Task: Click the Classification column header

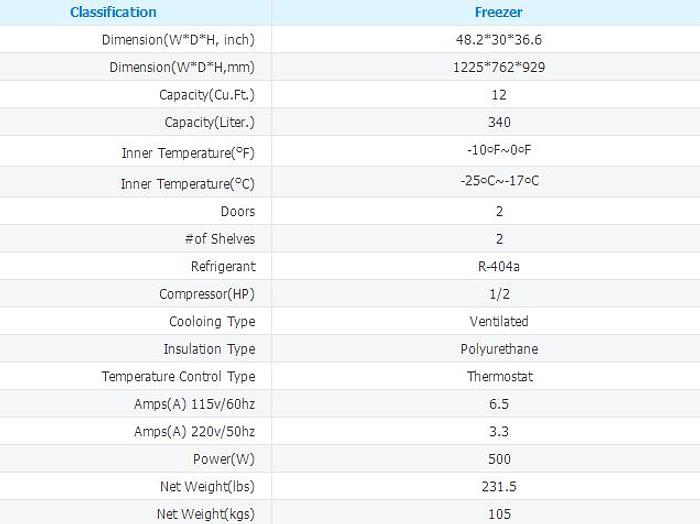Action: 113,12
